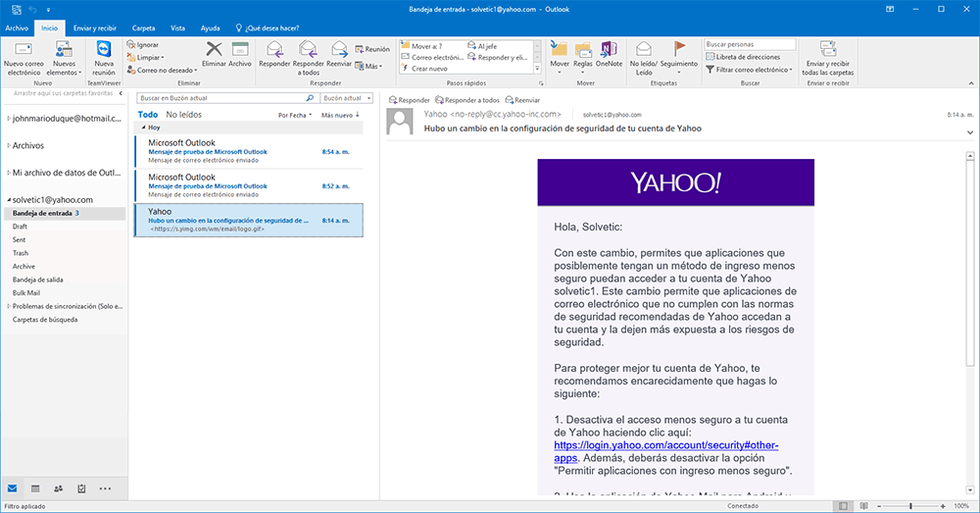Open the Sent folder
This screenshot has width=980, height=513.
[20, 239]
